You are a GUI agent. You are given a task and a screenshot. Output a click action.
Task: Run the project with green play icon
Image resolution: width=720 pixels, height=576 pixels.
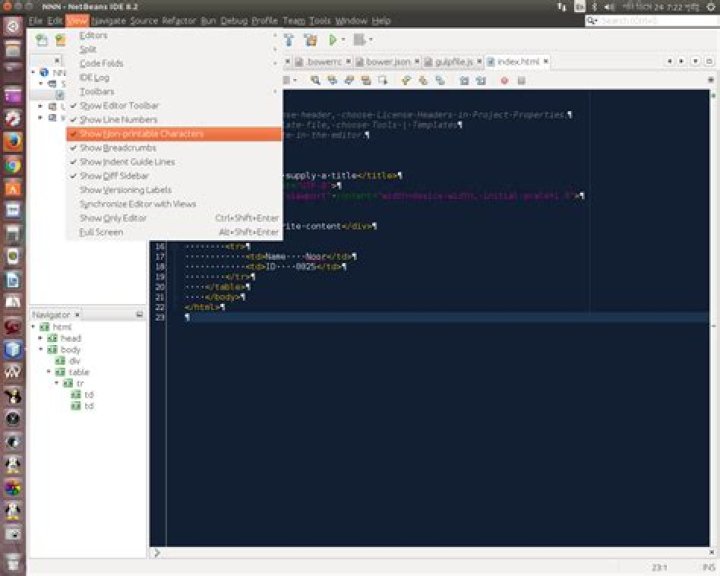pyautogui.click(x=332, y=40)
